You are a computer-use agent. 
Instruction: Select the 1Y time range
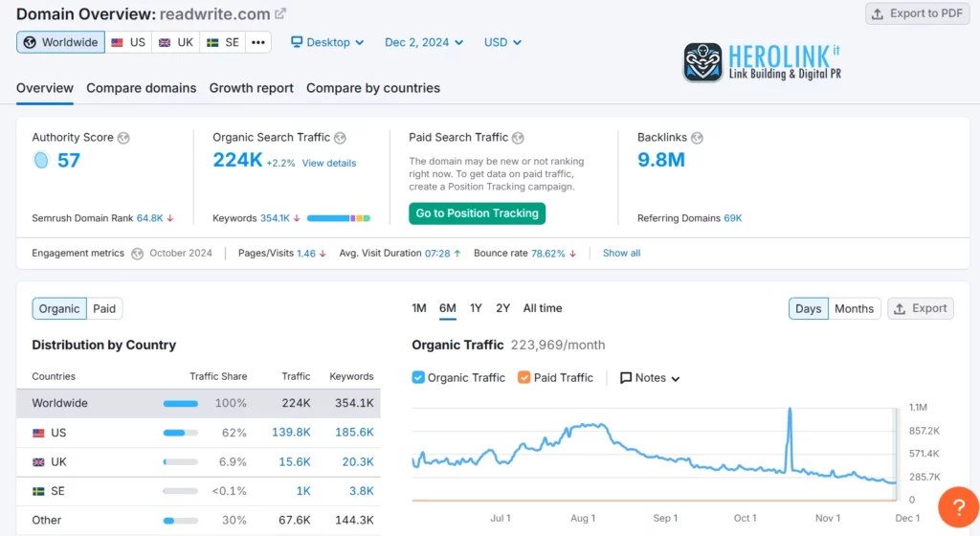tap(476, 308)
